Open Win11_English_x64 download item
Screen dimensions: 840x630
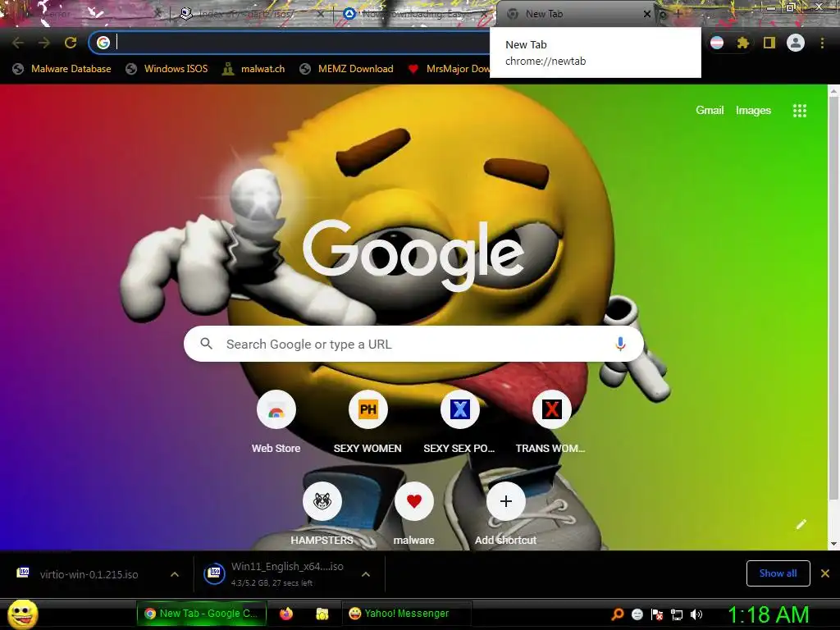click(279, 574)
